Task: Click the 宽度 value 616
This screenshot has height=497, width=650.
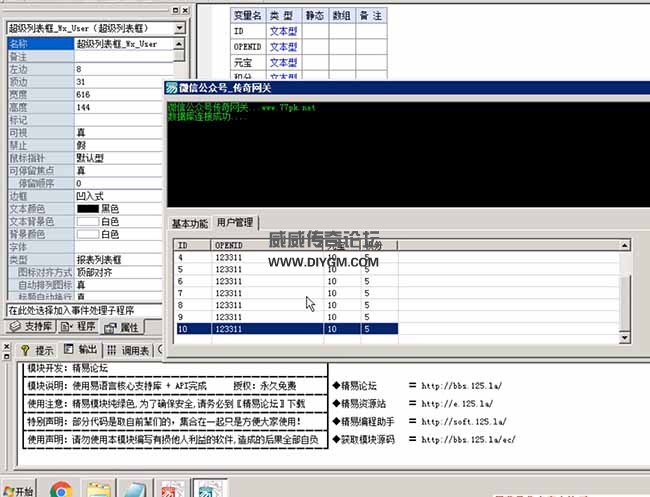Action: coord(83,95)
